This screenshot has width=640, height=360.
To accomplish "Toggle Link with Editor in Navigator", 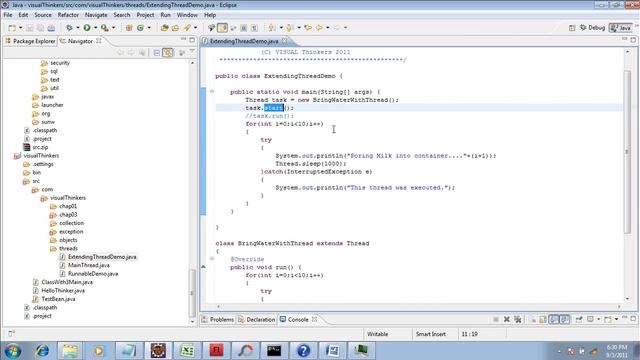I will (168, 53).
